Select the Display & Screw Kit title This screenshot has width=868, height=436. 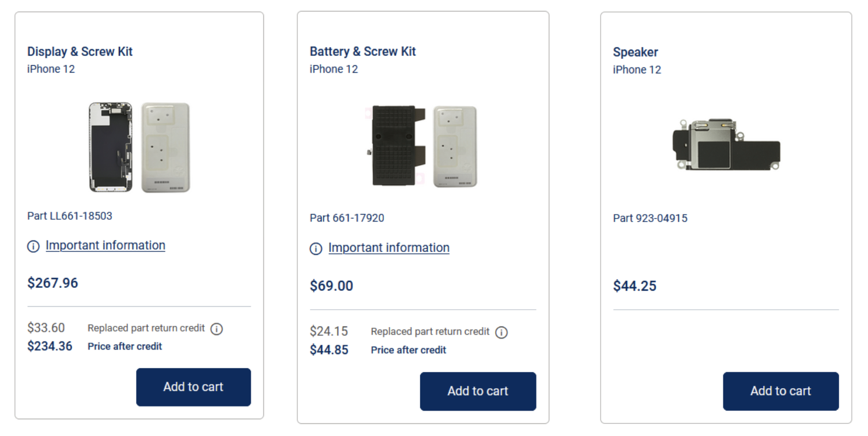80,51
